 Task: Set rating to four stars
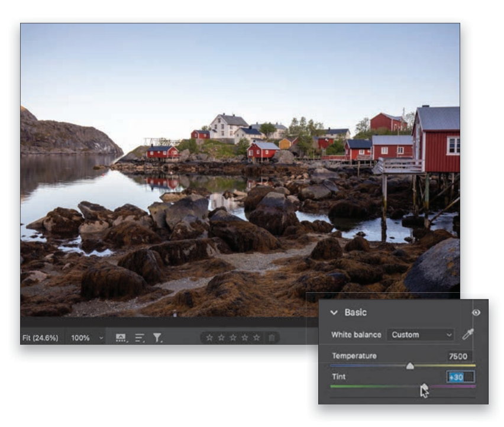pos(245,338)
